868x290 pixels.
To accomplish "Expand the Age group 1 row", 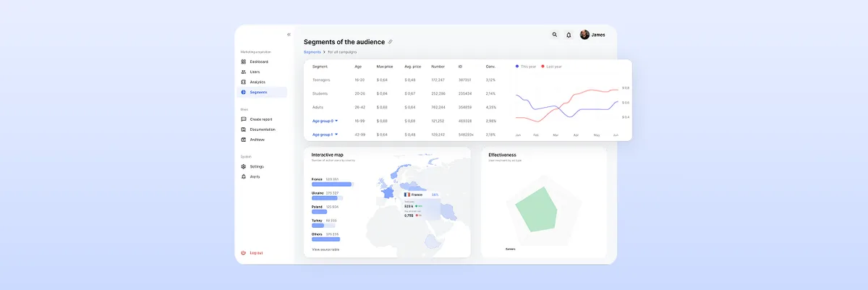I will 325,135.
